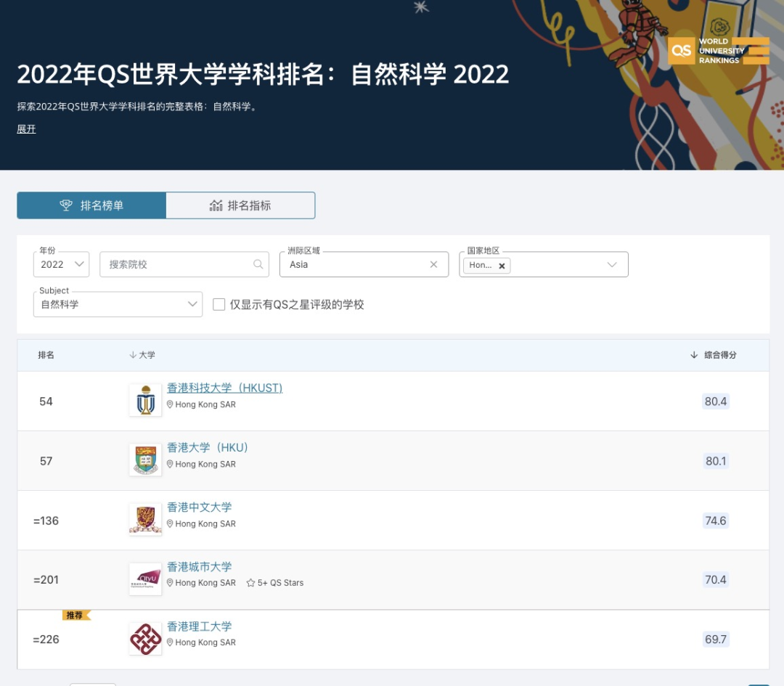The image size is (784, 686).
Task: Click rank =201 cell
Action: [x=46, y=580]
